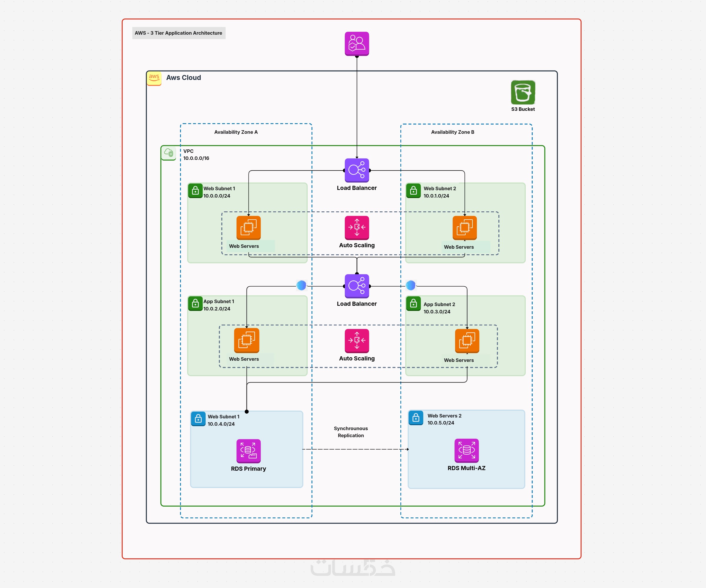This screenshot has width=706, height=588.
Task: Click the users icon at top
Action: [x=357, y=44]
